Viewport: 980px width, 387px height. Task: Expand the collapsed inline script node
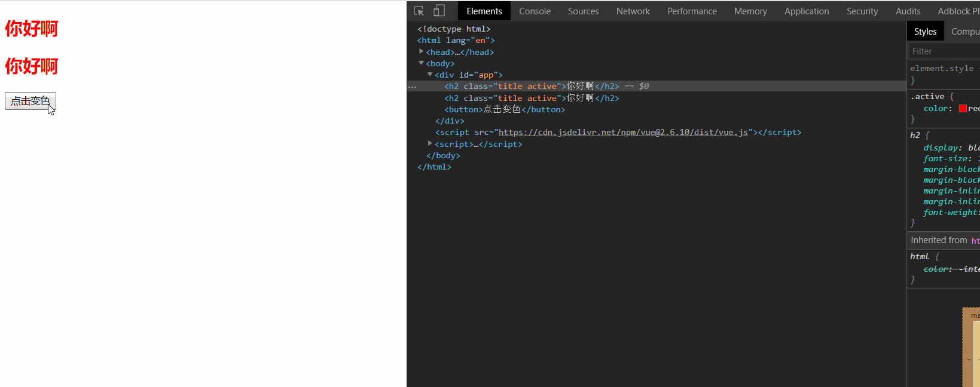click(431, 144)
